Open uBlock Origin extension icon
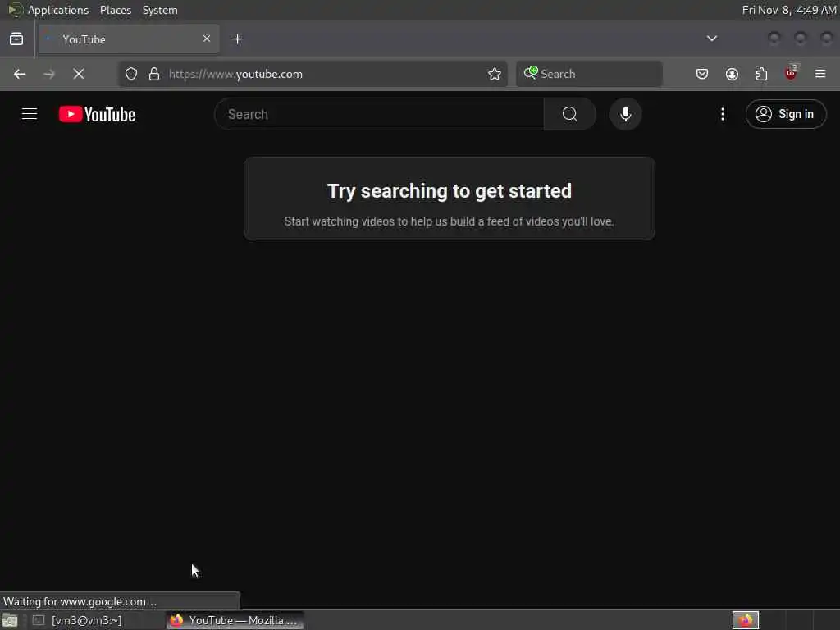Image resolution: width=840 pixels, height=630 pixels. [791, 73]
